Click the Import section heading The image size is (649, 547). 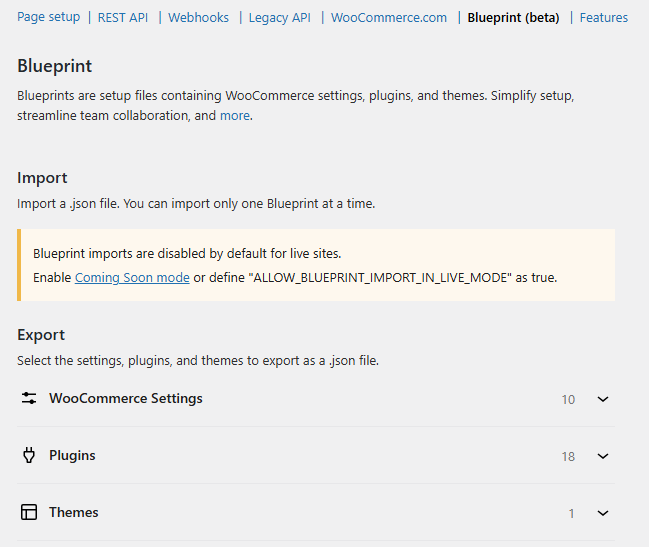point(42,178)
